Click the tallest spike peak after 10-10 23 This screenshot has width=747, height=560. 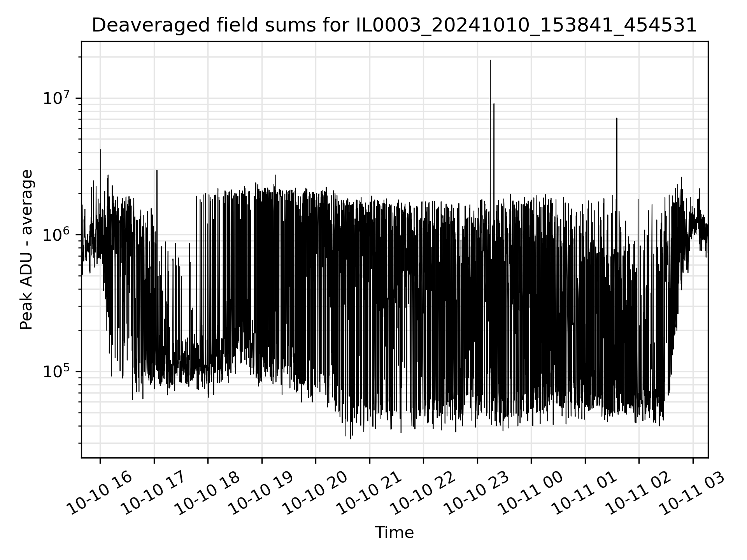tap(490, 61)
